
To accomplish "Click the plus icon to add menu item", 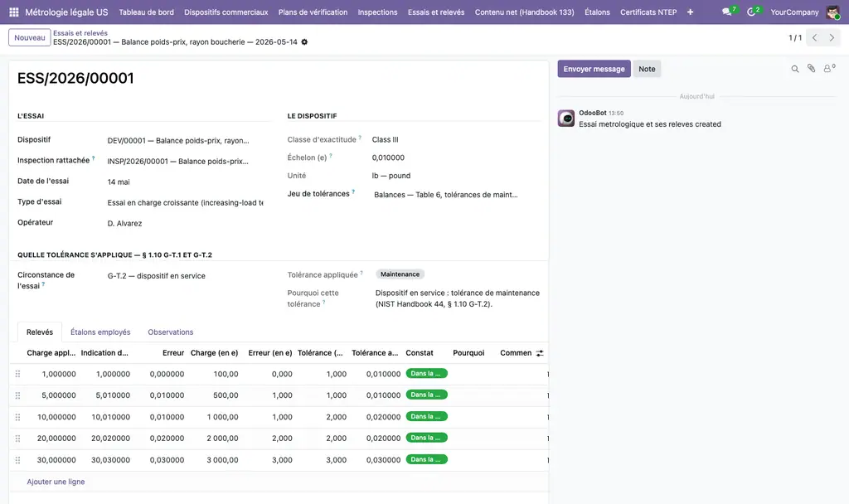I will pyautogui.click(x=690, y=12).
